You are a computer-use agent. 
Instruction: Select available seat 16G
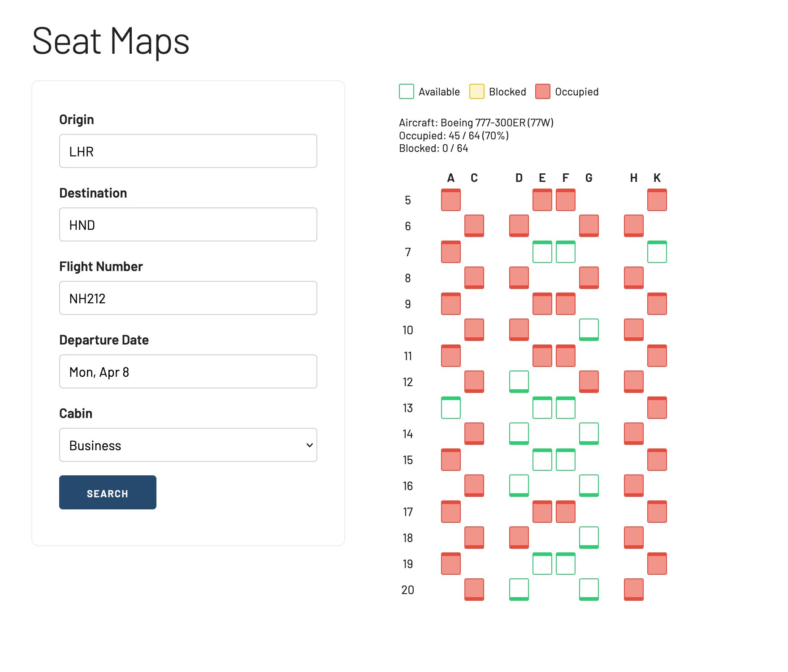[589, 486]
